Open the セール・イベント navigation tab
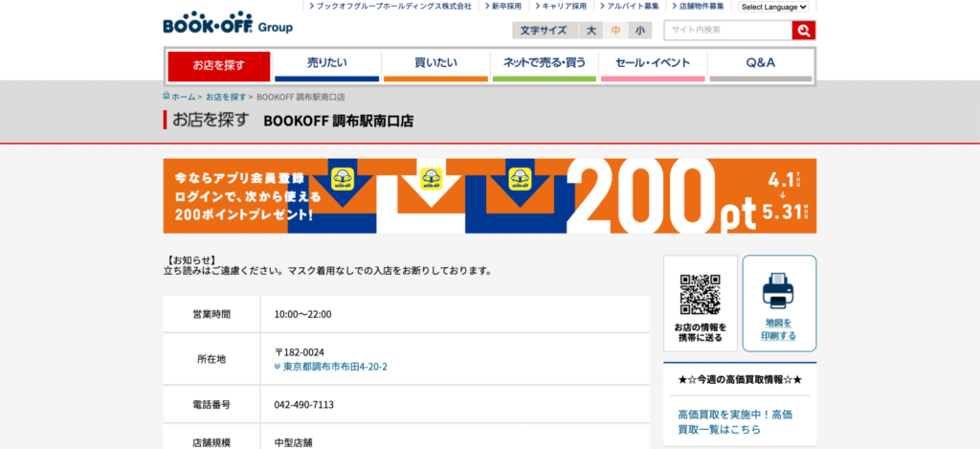The width and height of the screenshot is (980, 449). point(653,66)
